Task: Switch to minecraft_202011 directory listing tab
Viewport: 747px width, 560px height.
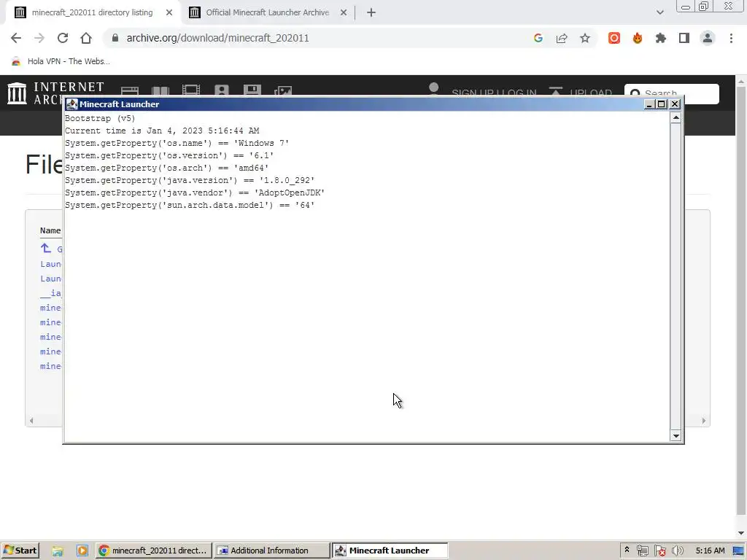Action: (93, 13)
